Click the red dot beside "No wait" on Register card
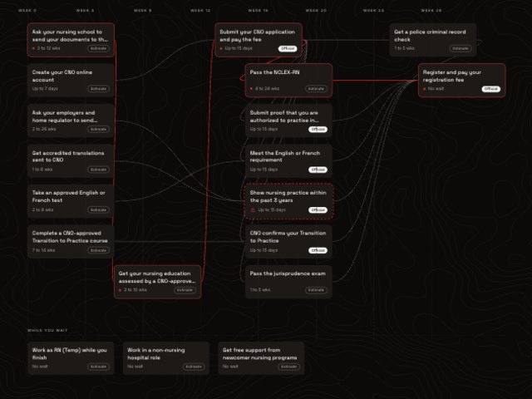This screenshot has height=399, width=532. pos(425,89)
